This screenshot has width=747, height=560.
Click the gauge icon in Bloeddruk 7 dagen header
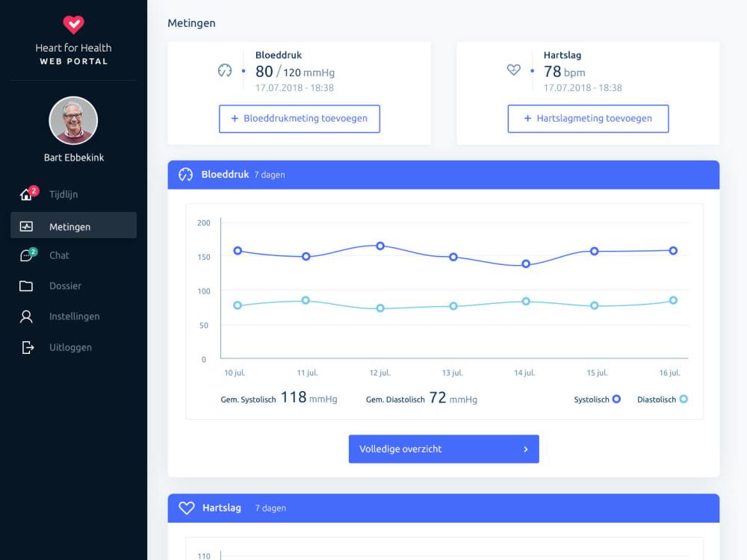pyautogui.click(x=186, y=175)
